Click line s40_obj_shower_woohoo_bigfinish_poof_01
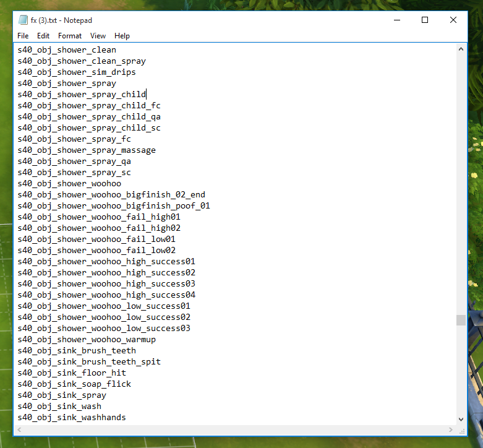483x448 pixels. click(114, 206)
